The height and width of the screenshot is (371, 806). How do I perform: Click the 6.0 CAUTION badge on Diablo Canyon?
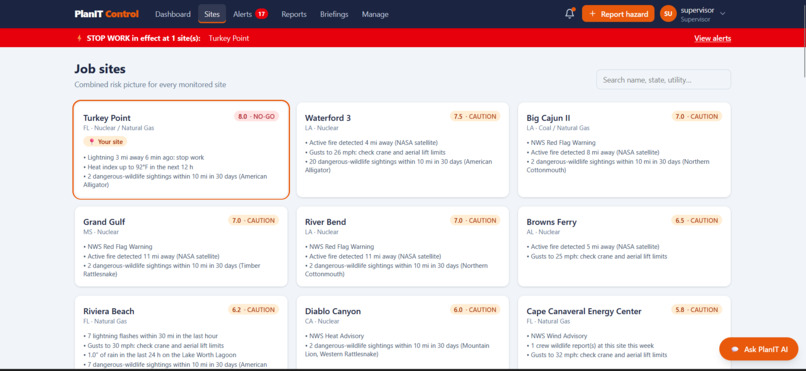tap(475, 309)
